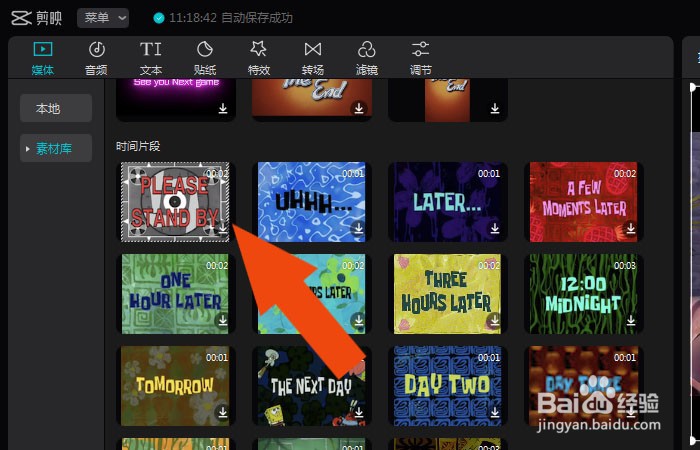The height and width of the screenshot is (450, 700).
Task: Open the 特效 (Effects) tab
Action: [x=259, y=58]
